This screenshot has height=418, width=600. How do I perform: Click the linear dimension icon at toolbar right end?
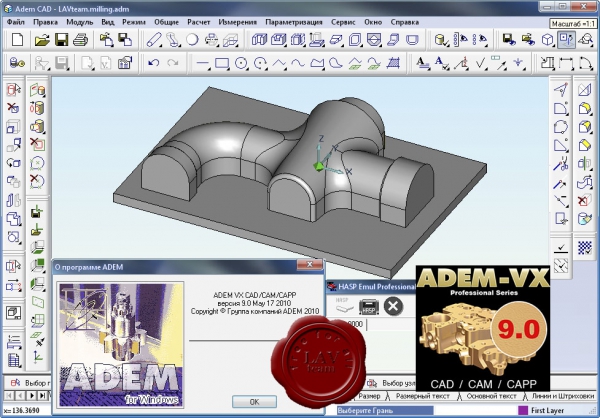(x=566, y=63)
